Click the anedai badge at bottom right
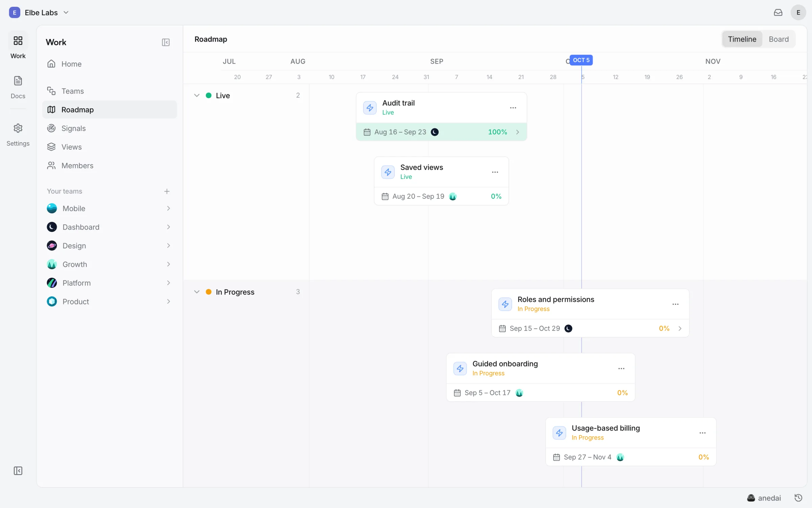 click(764, 498)
